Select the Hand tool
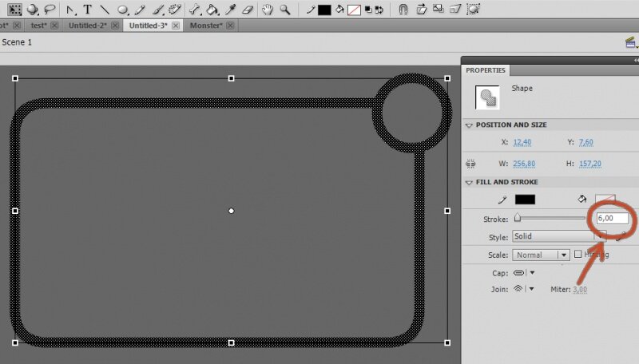The image size is (639, 364). (268, 10)
